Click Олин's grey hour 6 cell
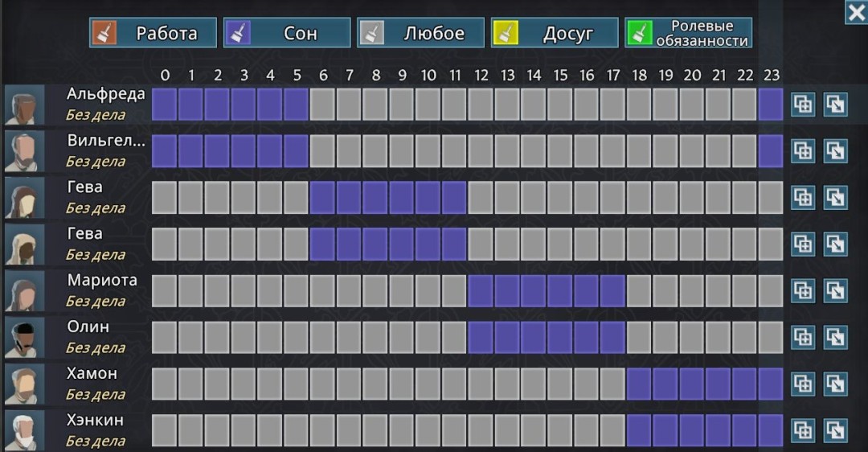The height and width of the screenshot is (452, 868). click(323, 338)
